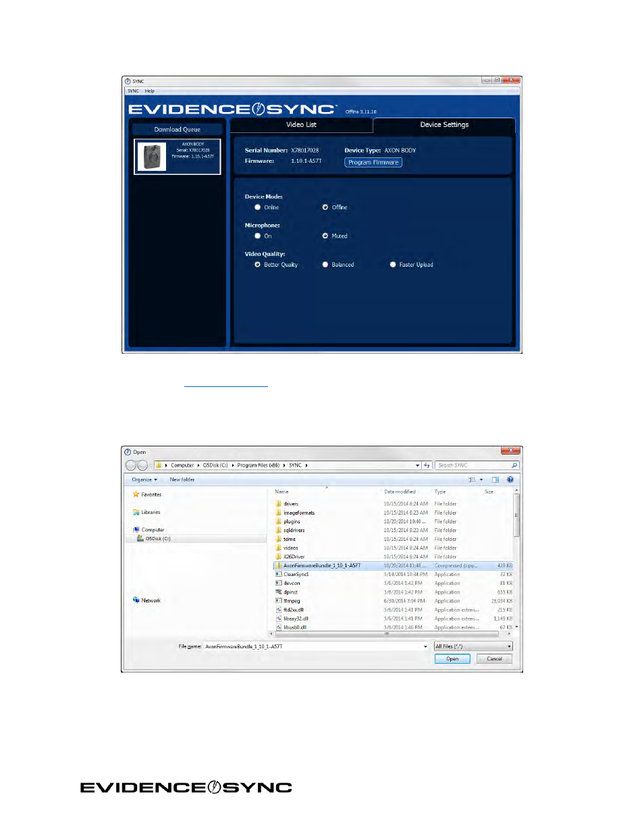Switch to the Video List tab
644x834 pixels.
pyautogui.click(x=301, y=125)
